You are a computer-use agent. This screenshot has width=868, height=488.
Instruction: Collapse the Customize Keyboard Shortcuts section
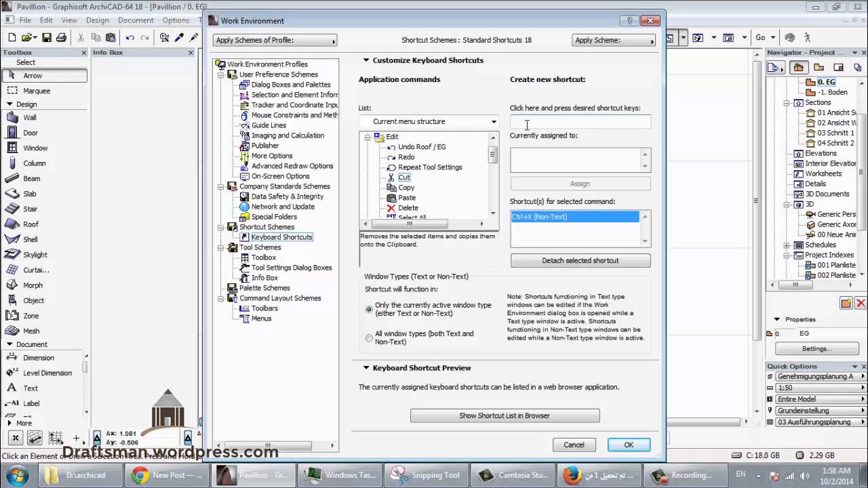(366, 60)
